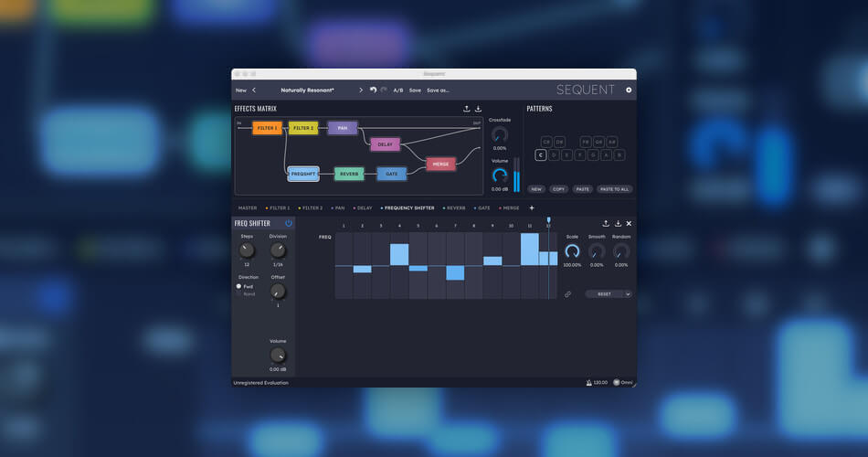Select Fwd direction radio button
Image resolution: width=868 pixels, height=457 pixels.
[238, 286]
